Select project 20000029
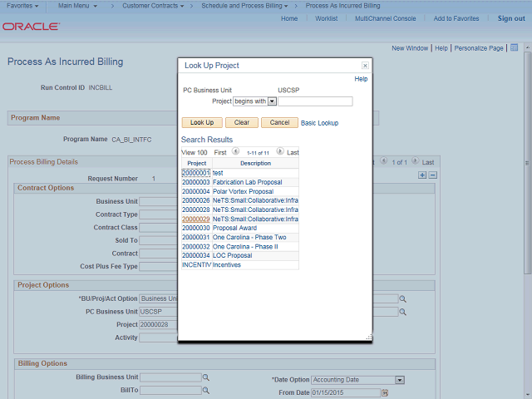This screenshot has width=532, height=399. 196,219
